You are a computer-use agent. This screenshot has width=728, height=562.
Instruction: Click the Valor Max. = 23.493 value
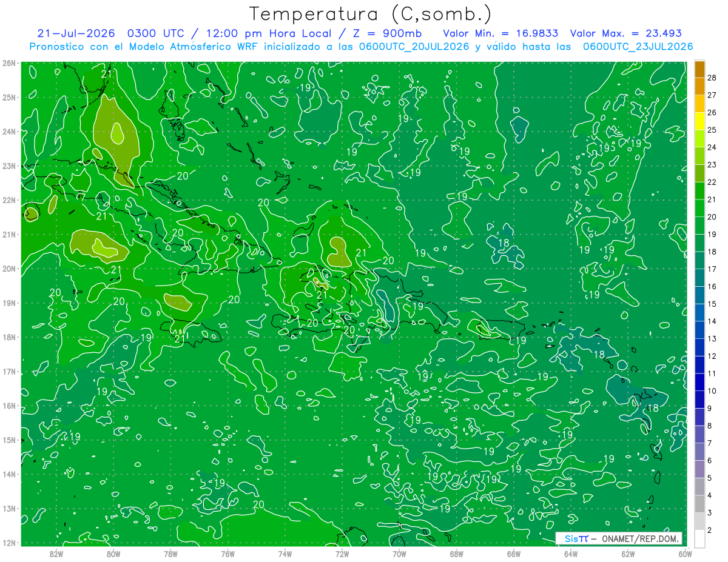[625, 33]
